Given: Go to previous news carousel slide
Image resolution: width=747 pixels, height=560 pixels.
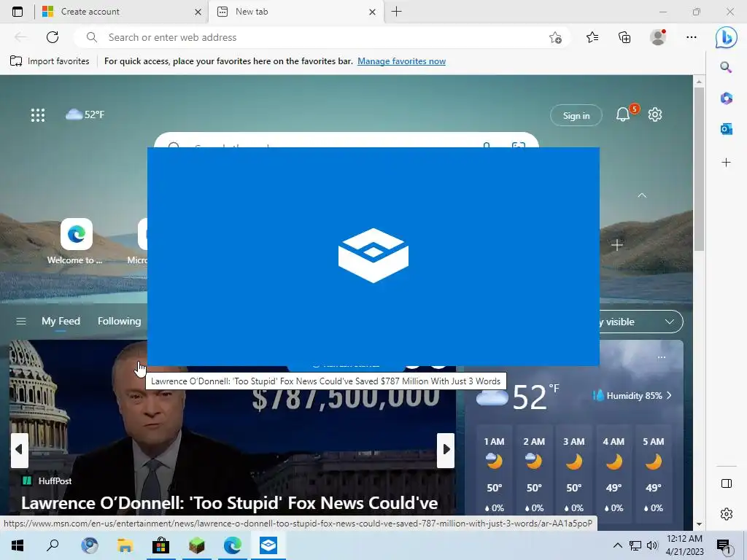Looking at the screenshot, I should point(19,450).
